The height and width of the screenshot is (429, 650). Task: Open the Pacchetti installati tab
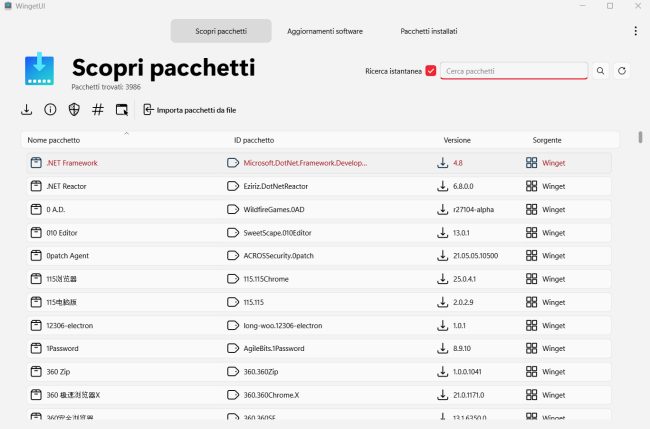coord(429,31)
